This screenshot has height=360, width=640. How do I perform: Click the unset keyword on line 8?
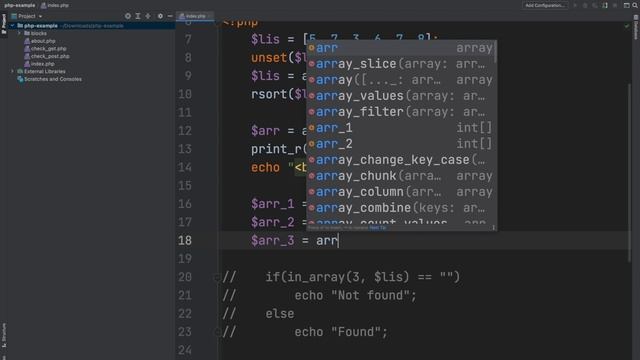(x=269, y=58)
